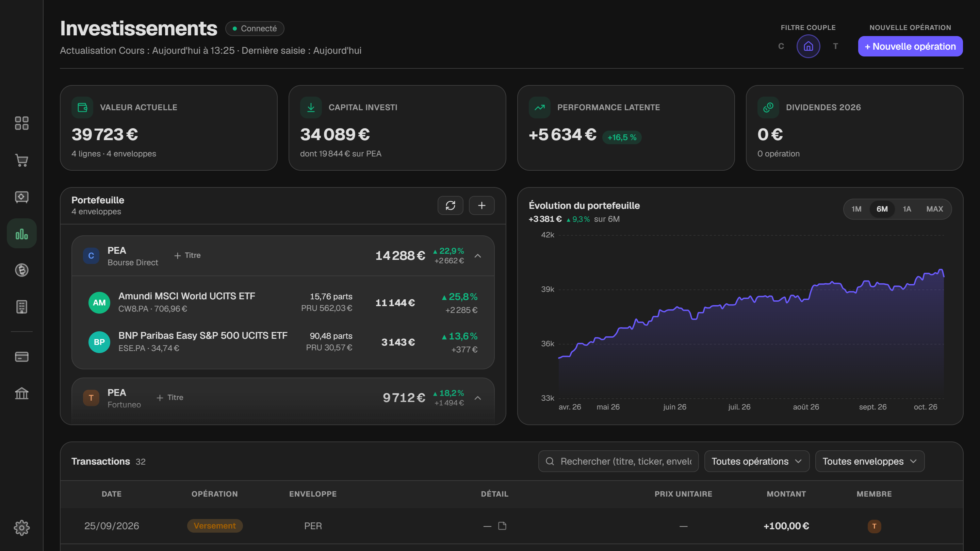This screenshot has height=551, width=980.
Task: Select the household home filter
Action: click(x=808, y=46)
